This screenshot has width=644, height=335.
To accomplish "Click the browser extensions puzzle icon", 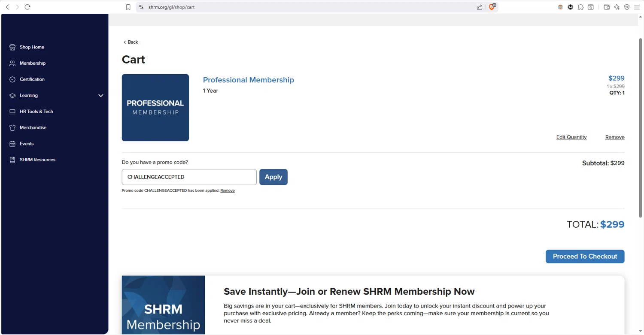I will pyautogui.click(x=580, y=7).
